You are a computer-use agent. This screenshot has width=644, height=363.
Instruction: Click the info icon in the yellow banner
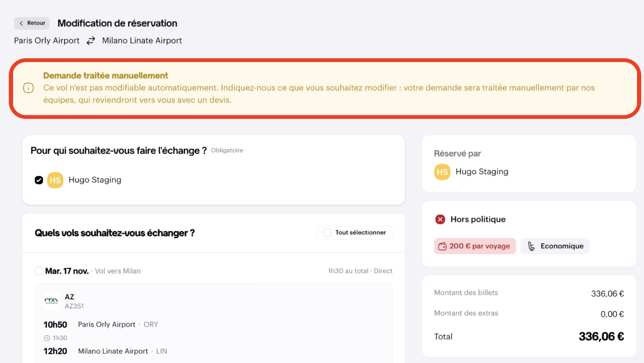[28, 88]
